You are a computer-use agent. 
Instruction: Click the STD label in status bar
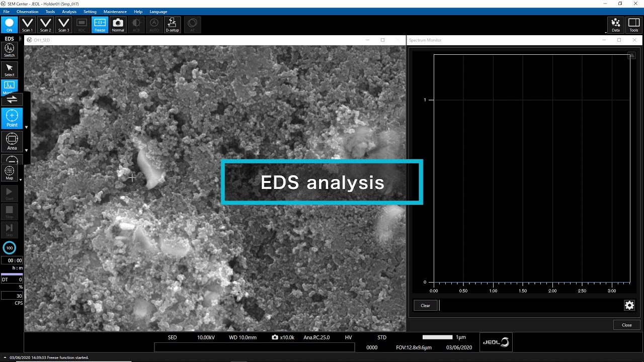[382, 337]
